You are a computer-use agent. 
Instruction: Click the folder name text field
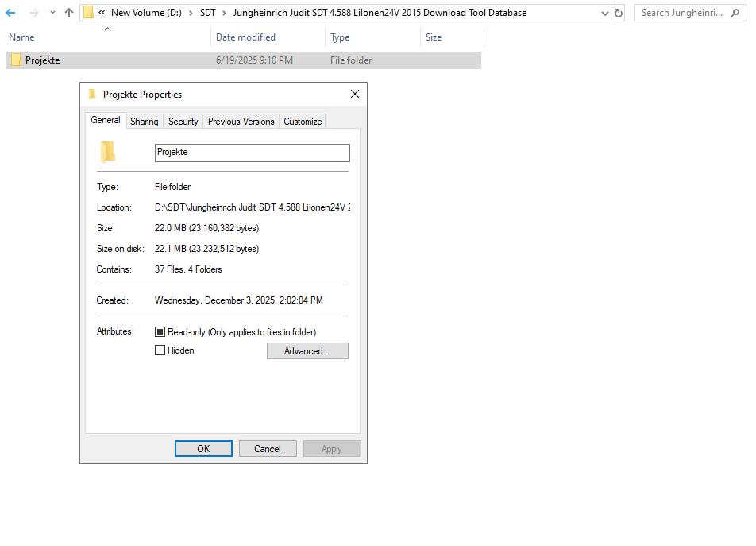(252, 152)
